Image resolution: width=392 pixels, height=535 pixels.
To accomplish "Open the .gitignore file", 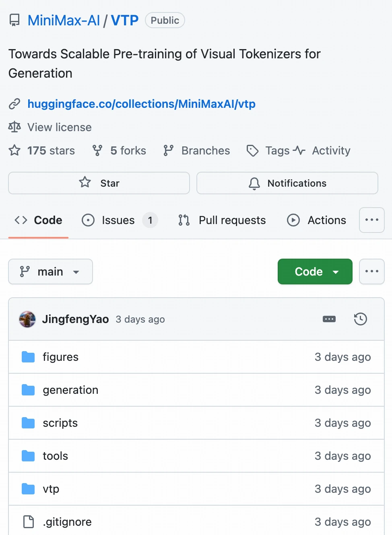I will pyautogui.click(x=67, y=522).
